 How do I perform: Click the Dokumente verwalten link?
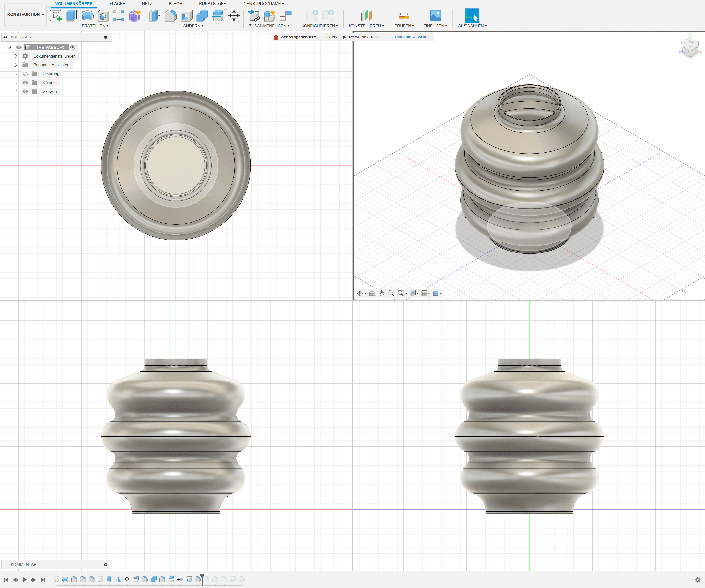pos(410,37)
